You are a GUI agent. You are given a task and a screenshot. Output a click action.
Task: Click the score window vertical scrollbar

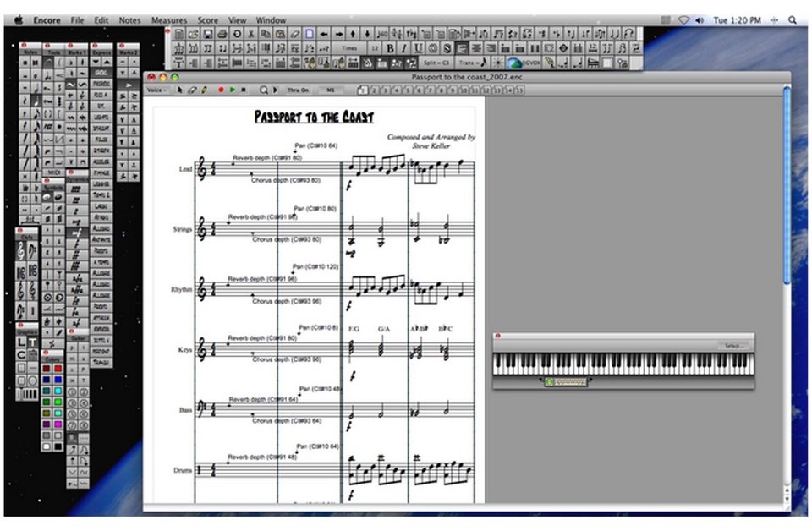coord(787,185)
